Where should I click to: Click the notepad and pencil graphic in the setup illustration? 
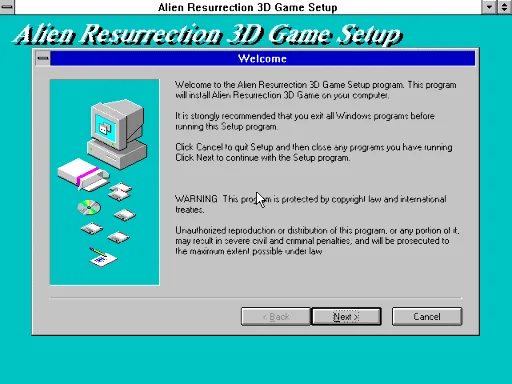[103, 257]
